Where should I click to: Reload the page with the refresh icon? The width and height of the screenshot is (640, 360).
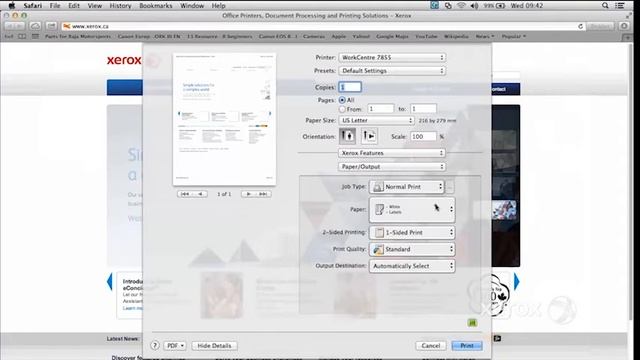pos(580,26)
